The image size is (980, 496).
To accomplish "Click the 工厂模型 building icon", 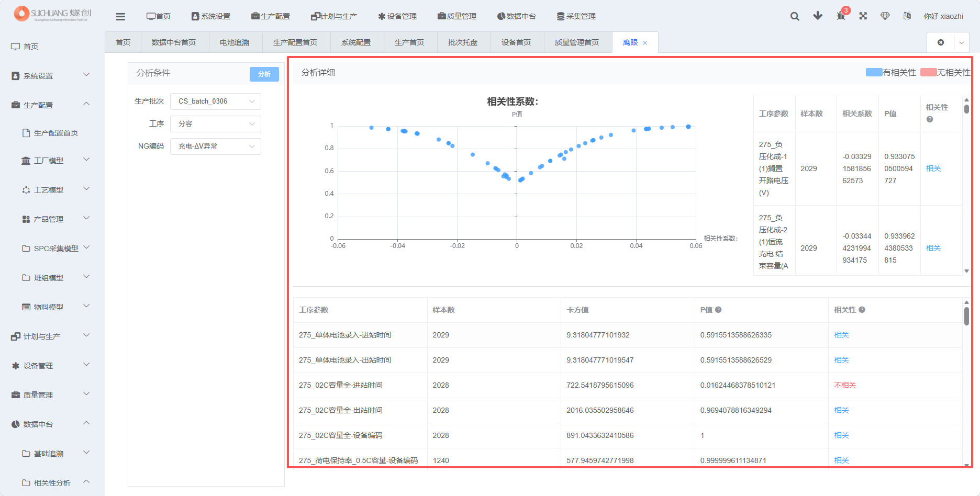I will pos(26,161).
